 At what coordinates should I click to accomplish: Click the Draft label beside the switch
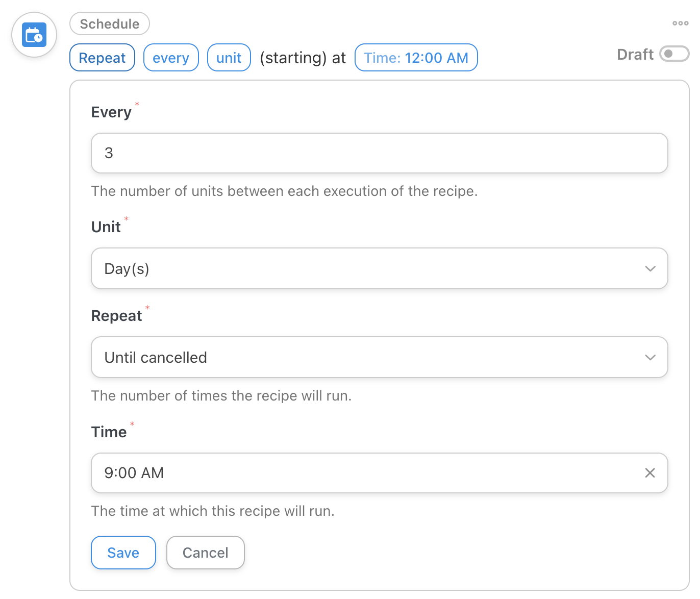coord(635,55)
